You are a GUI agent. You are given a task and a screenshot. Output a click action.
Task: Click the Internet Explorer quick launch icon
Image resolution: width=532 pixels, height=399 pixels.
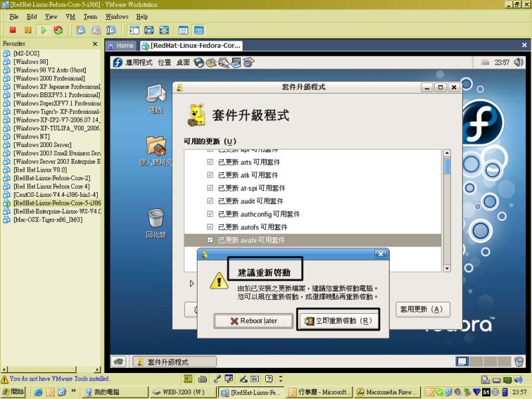[39, 392]
